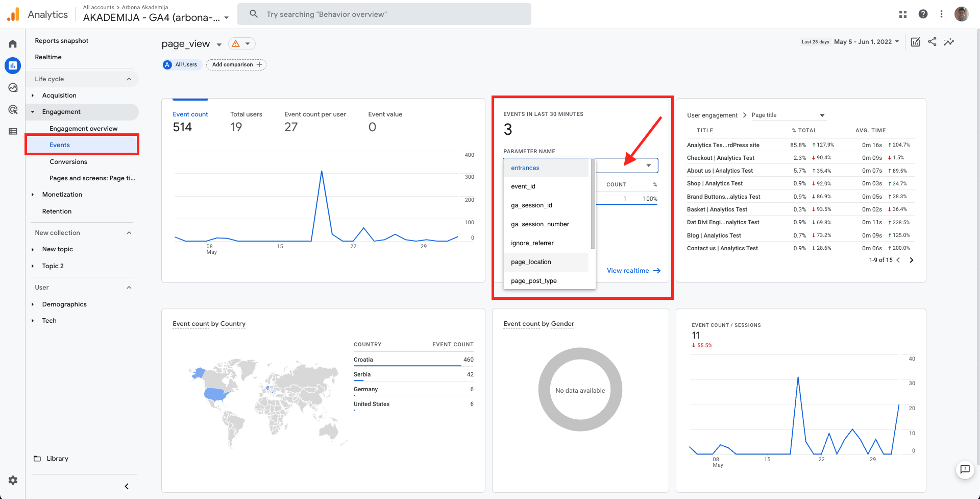Open the Insights sparkline icon
The width and height of the screenshot is (980, 499).
point(949,42)
